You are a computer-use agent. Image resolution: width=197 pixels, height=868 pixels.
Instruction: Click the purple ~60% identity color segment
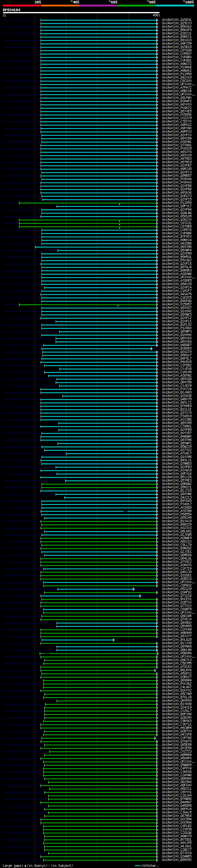(x=99, y=6)
